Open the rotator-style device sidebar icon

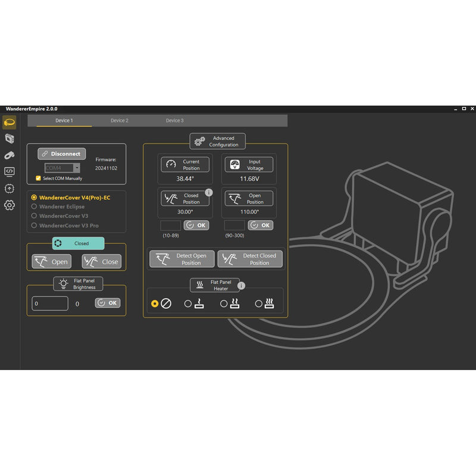(10, 155)
